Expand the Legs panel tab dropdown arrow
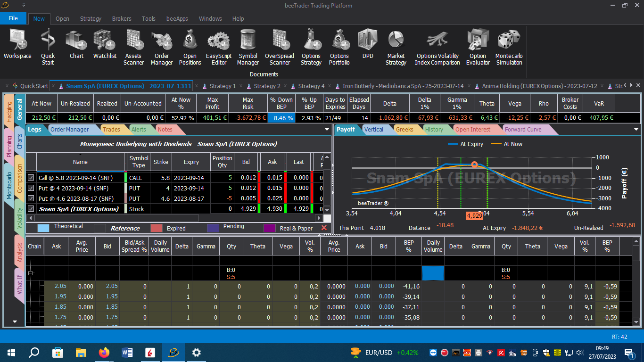Viewport: 644px width, 362px height. tap(327, 129)
